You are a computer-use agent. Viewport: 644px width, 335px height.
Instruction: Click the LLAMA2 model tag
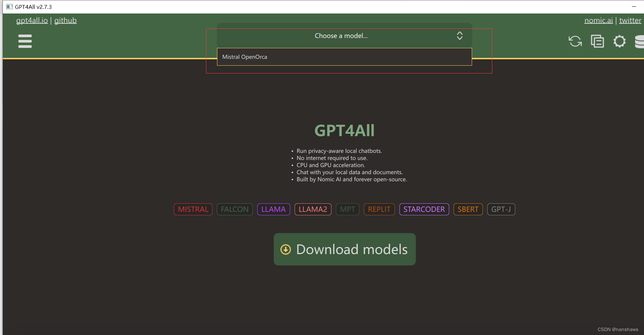[x=313, y=209]
